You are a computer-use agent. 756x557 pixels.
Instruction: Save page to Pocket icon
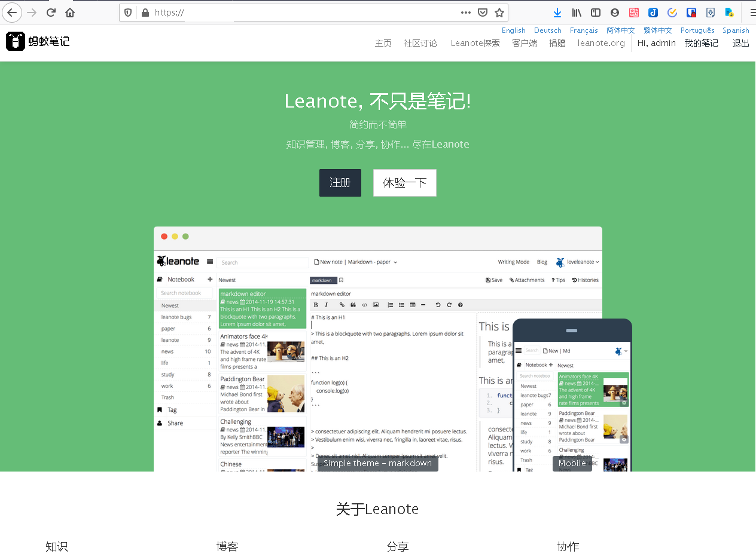pyautogui.click(x=483, y=13)
